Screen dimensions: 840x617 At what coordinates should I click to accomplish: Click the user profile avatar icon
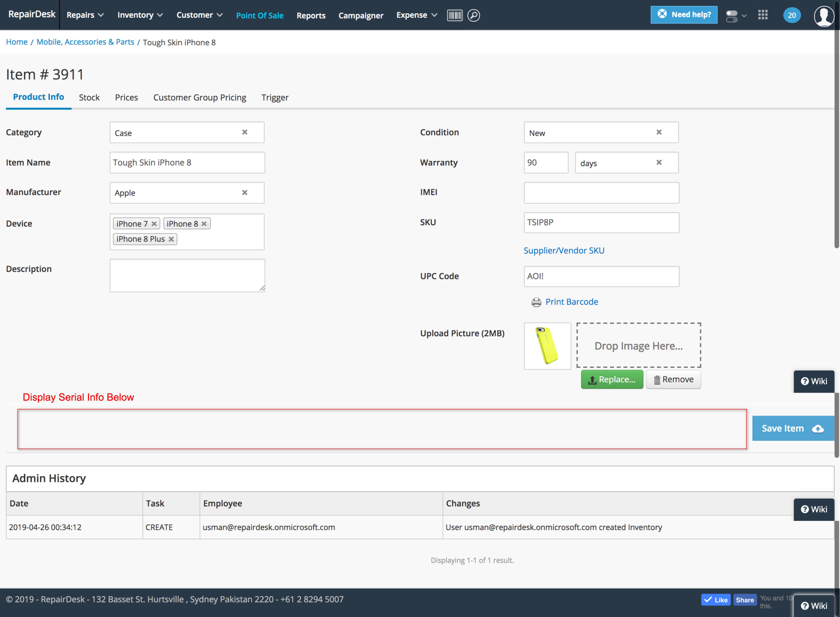824,16
